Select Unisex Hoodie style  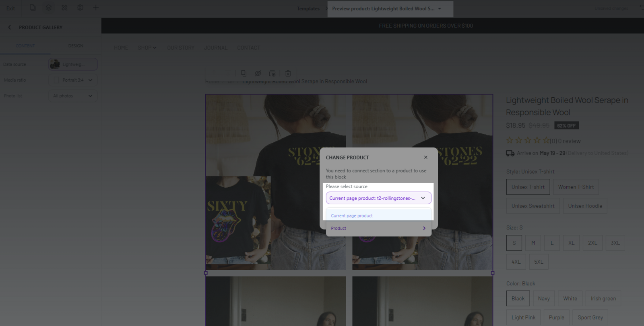click(585, 206)
